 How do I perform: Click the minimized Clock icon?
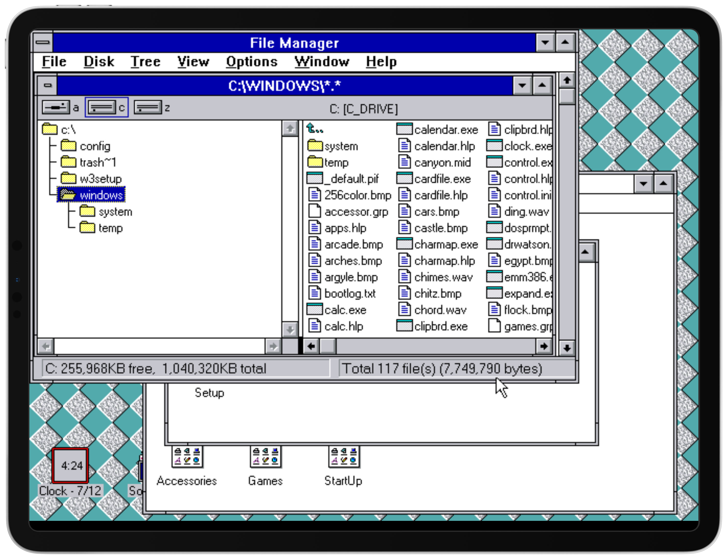point(70,465)
